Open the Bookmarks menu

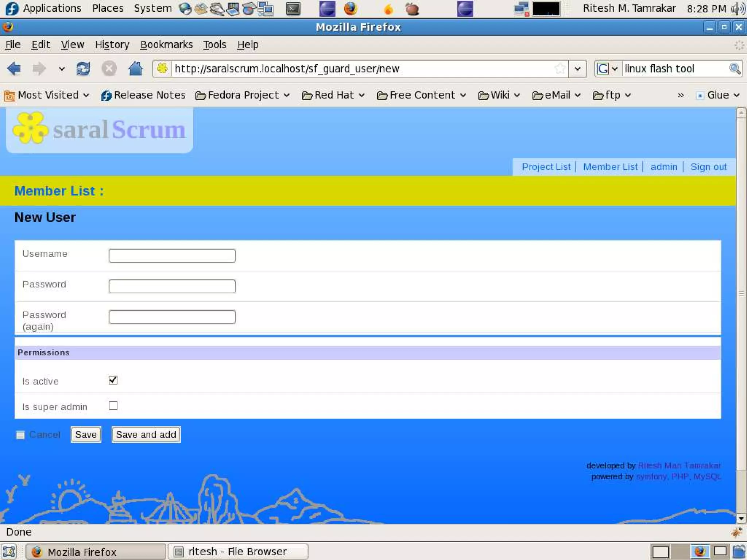166,45
